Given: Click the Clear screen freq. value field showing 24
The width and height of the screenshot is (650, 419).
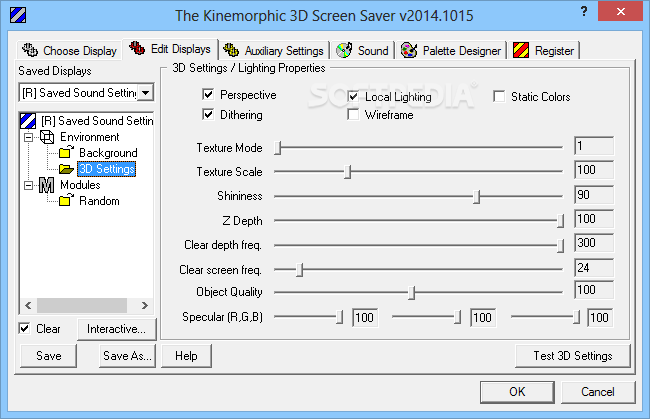Looking at the screenshot, I should coord(594,267).
